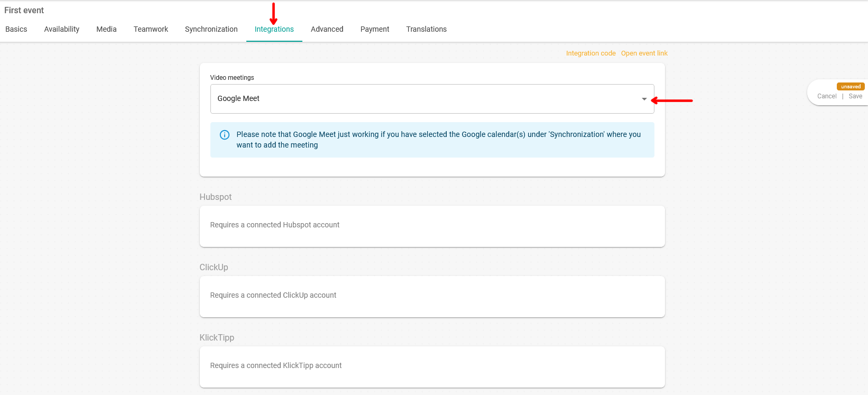Screen dimensions: 868x395
Task: Open the Translations tab
Action: click(427, 29)
